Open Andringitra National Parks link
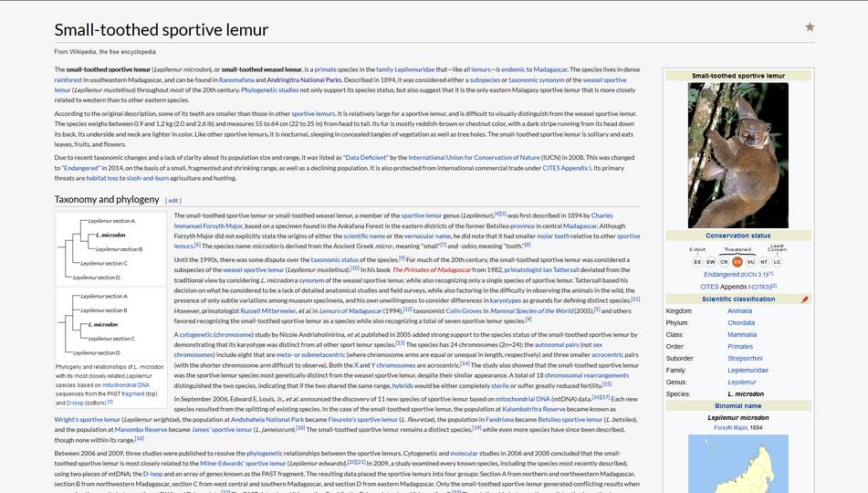 coord(305,79)
